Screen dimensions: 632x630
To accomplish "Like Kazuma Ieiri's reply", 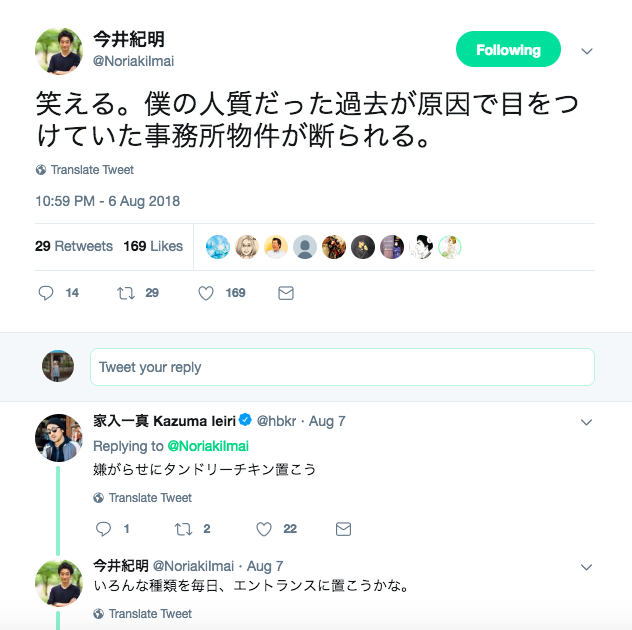I will [x=264, y=529].
